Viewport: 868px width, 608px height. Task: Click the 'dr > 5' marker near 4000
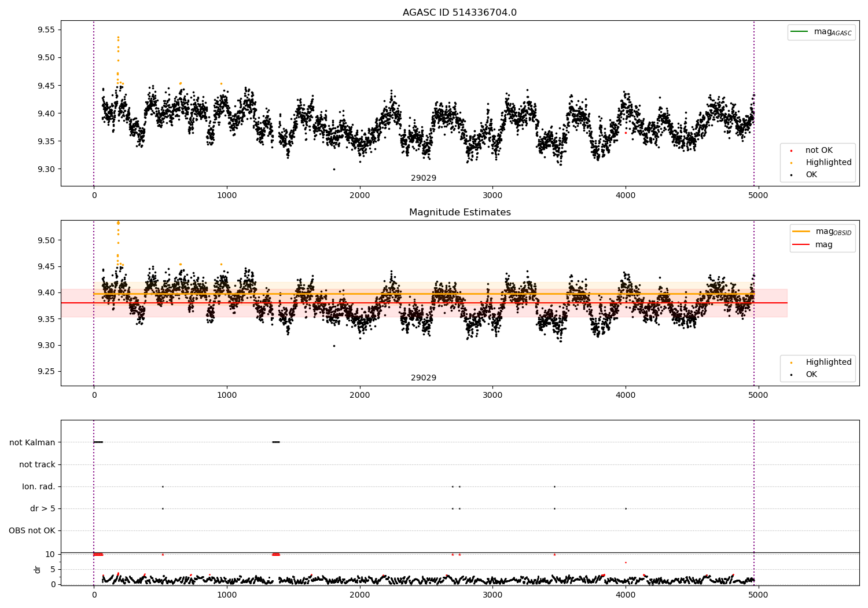point(626,508)
